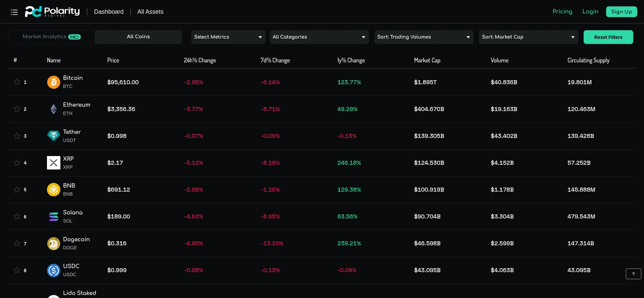
Task: Favorite XRP with the star icon
Action: [x=17, y=162]
